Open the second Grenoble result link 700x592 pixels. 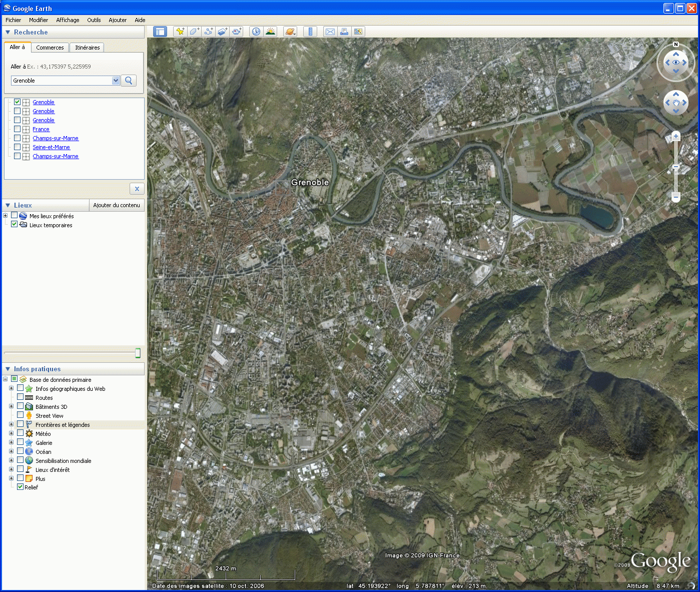(44, 111)
